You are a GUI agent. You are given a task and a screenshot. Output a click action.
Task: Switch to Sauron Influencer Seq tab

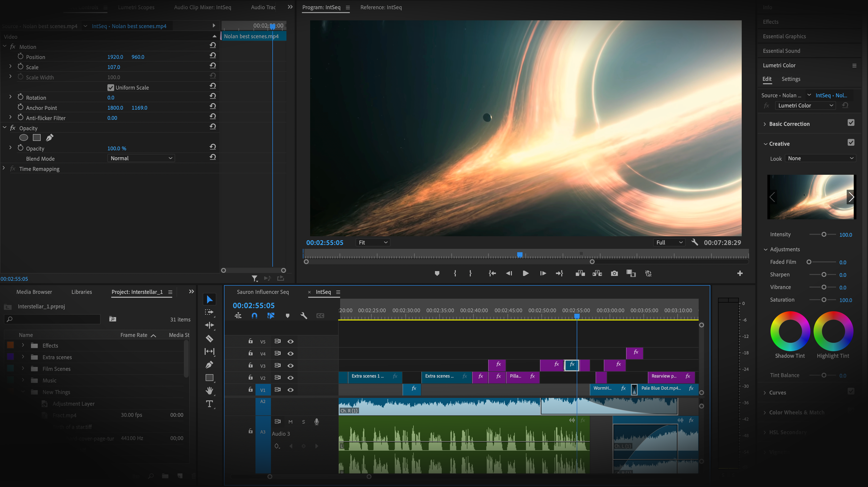point(263,292)
